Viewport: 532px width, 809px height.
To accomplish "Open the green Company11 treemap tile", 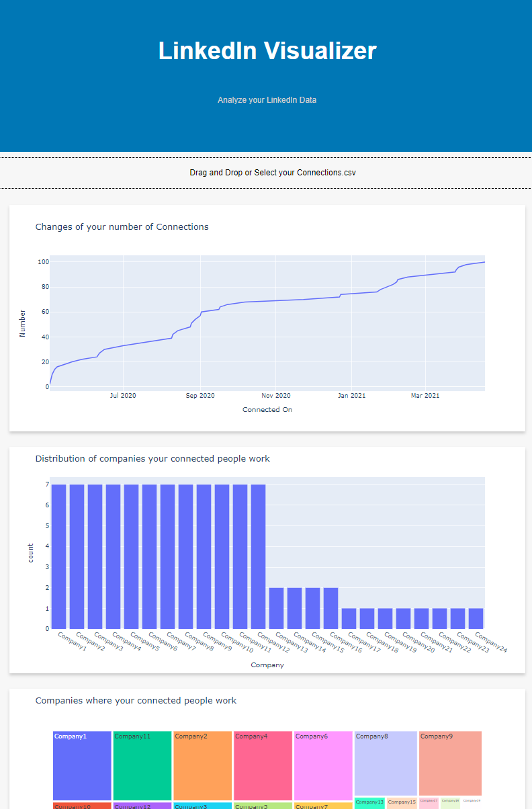I will coord(142,766).
